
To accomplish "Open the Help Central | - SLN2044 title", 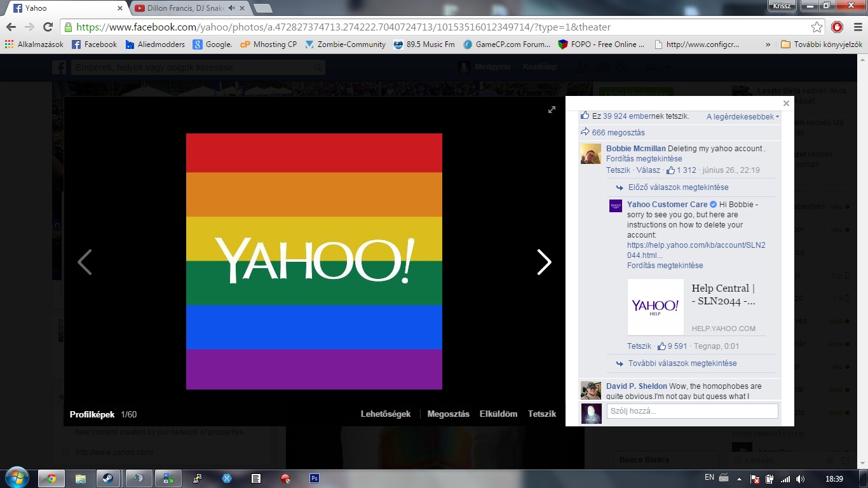I will [x=724, y=295].
